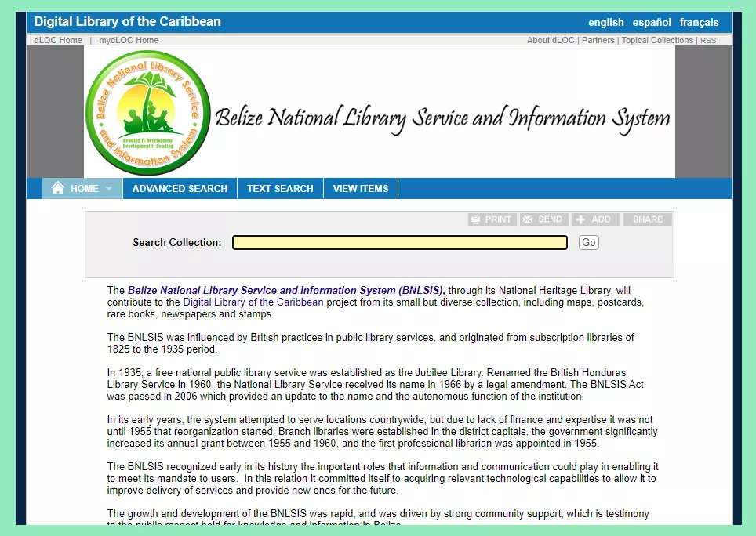
Task: Switch language to español
Action: point(652,22)
